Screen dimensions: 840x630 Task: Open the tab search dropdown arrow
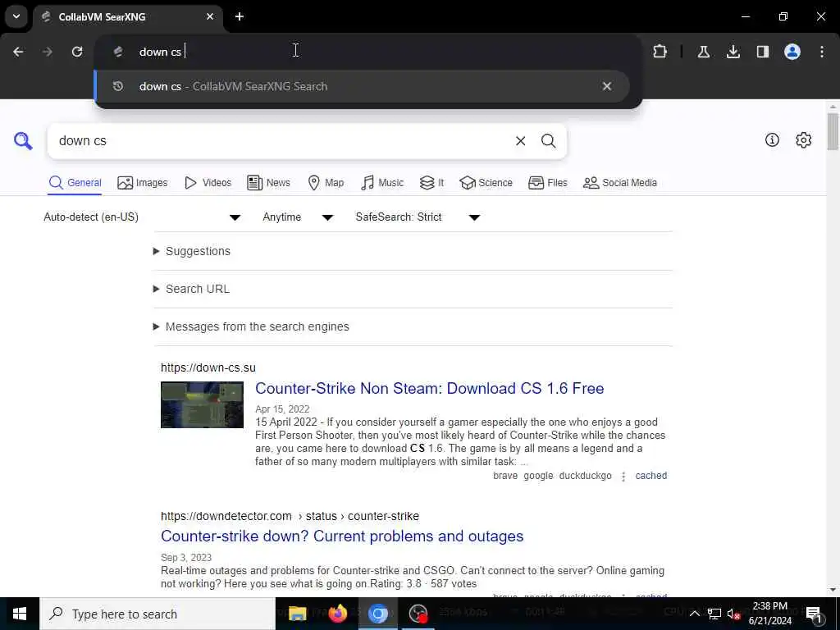[x=16, y=16]
